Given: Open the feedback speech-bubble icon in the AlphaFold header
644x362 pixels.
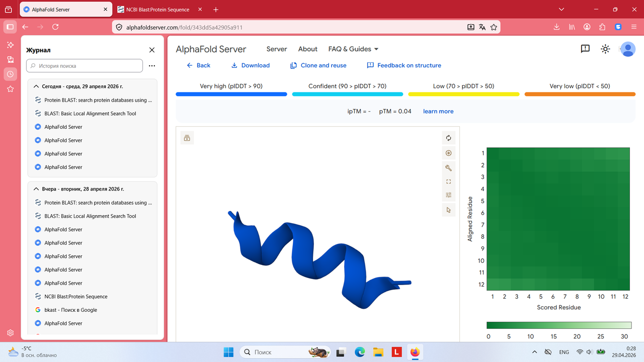Looking at the screenshot, I should click(585, 49).
